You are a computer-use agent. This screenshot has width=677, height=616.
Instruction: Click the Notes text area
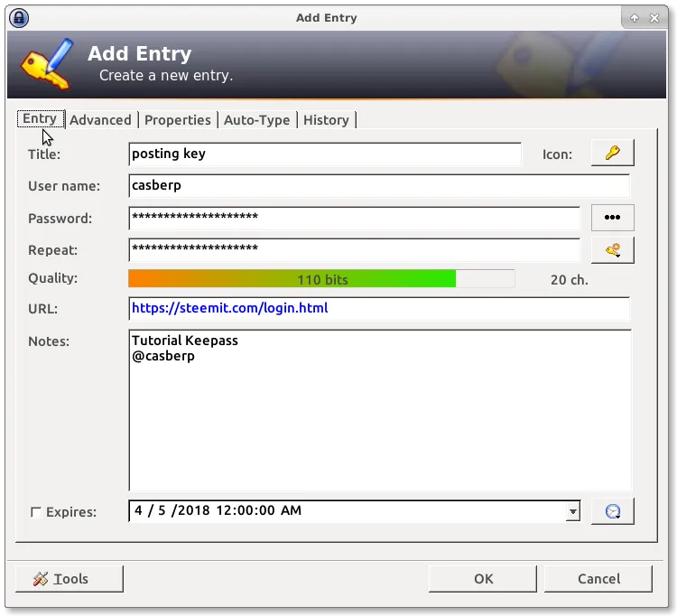tap(380, 410)
